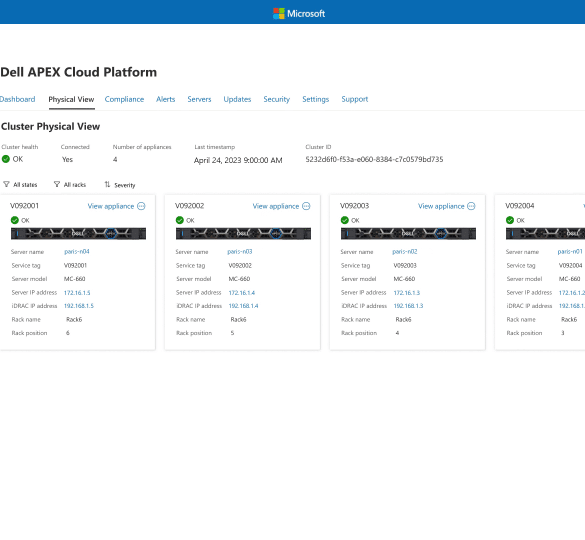
Task: Click the server chassis image for V092001
Action: (x=78, y=234)
